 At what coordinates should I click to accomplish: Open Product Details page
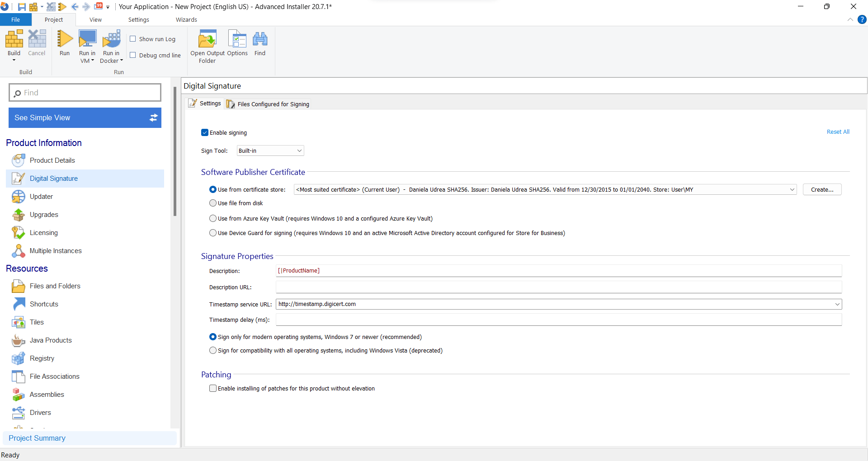point(52,160)
